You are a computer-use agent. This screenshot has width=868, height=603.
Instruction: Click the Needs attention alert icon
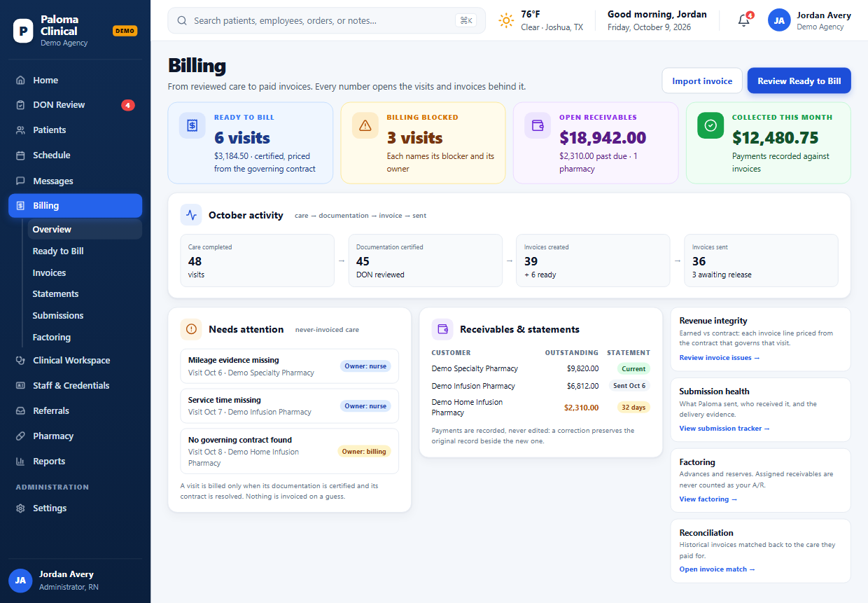tap(191, 329)
